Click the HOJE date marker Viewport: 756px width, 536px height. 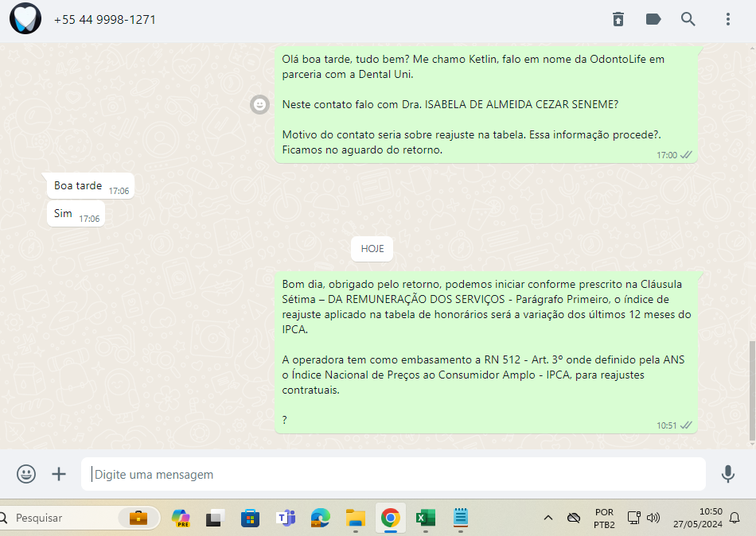point(372,249)
